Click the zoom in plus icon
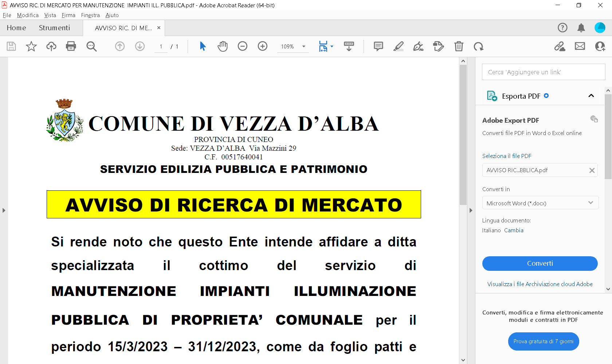 click(263, 46)
